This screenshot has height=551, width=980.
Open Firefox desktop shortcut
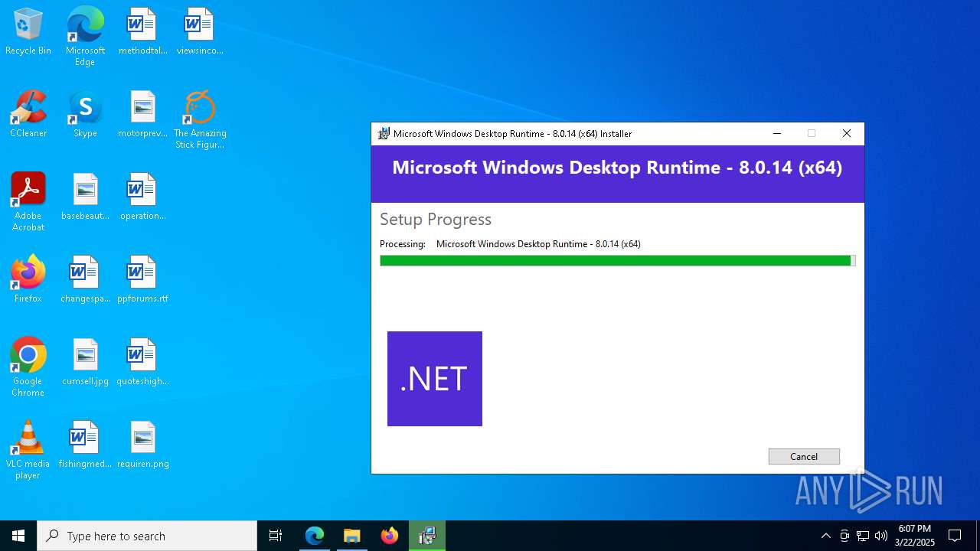click(x=28, y=279)
